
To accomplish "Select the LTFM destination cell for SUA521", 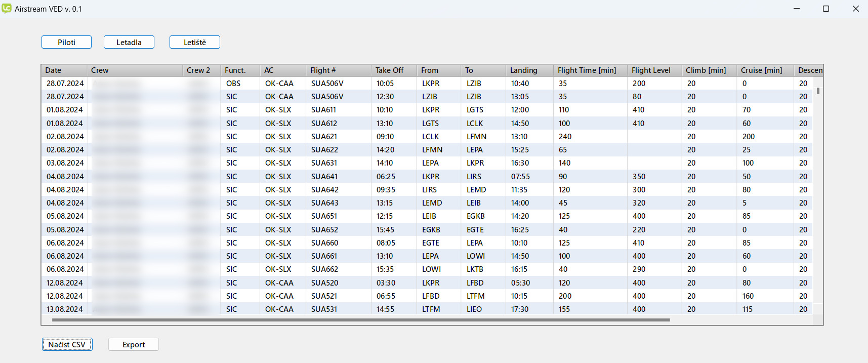I will point(475,296).
